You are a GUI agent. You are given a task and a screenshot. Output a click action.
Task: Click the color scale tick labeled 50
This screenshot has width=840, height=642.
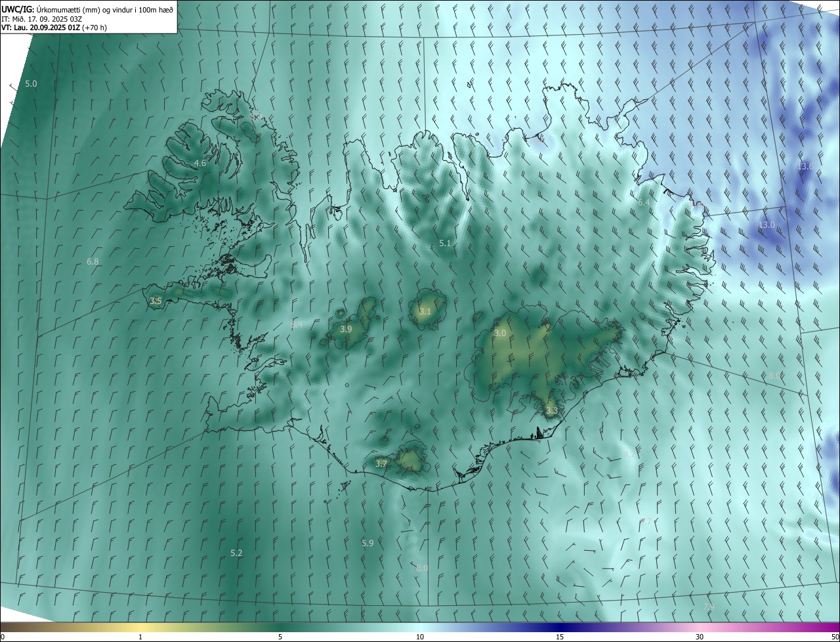tap(835, 637)
